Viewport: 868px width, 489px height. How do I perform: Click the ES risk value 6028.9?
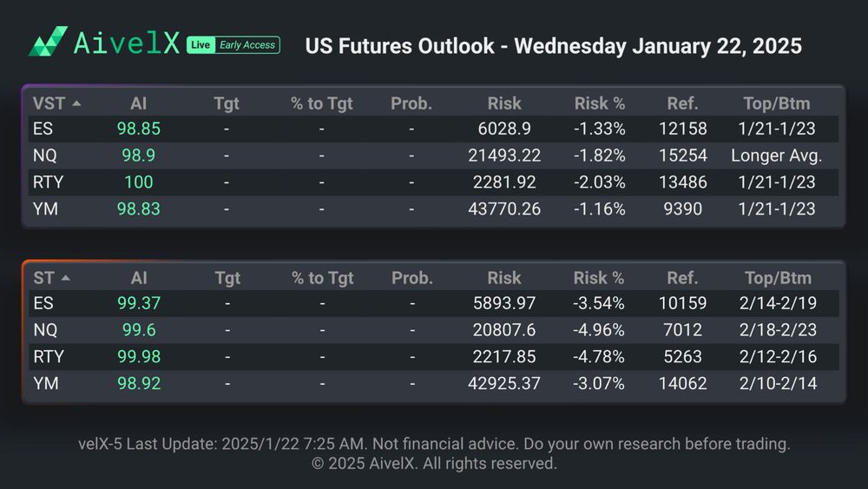[504, 129]
